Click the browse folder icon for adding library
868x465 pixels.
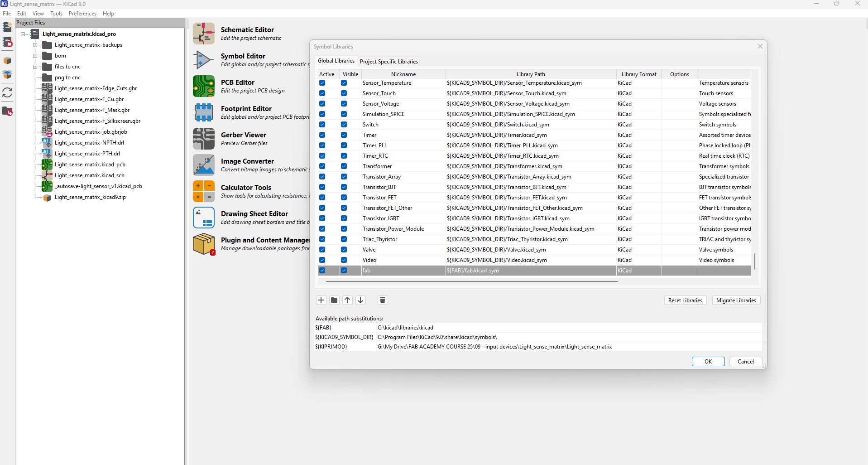(x=334, y=300)
